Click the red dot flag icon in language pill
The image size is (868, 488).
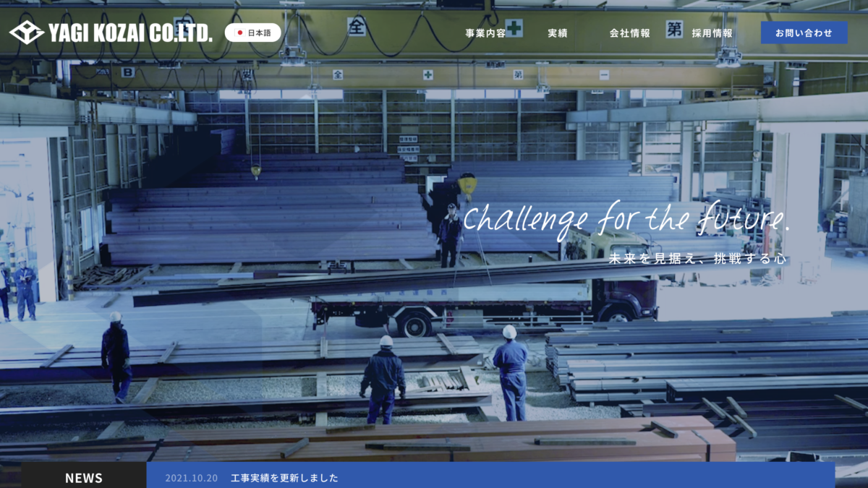coord(240,33)
